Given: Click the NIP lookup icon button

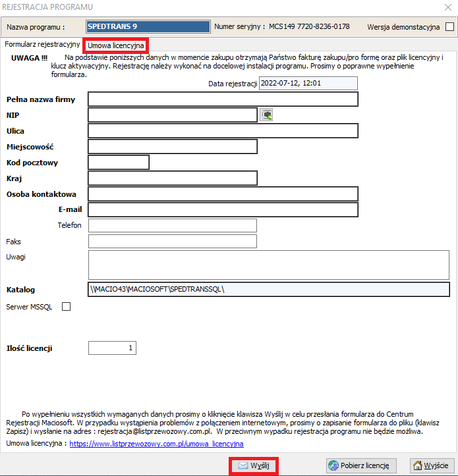Looking at the screenshot, I should (x=267, y=115).
